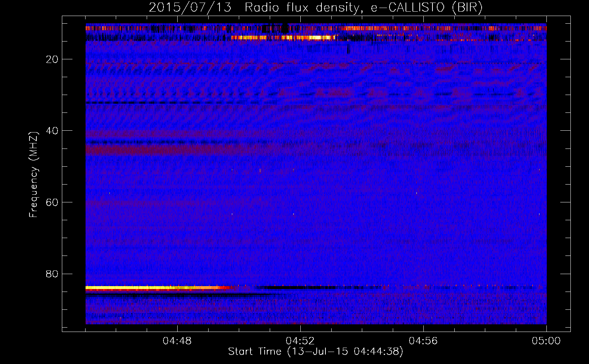This screenshot has width=589, height=364.
Task: Click the 60 frequency tick label
Action: point(52,202)
